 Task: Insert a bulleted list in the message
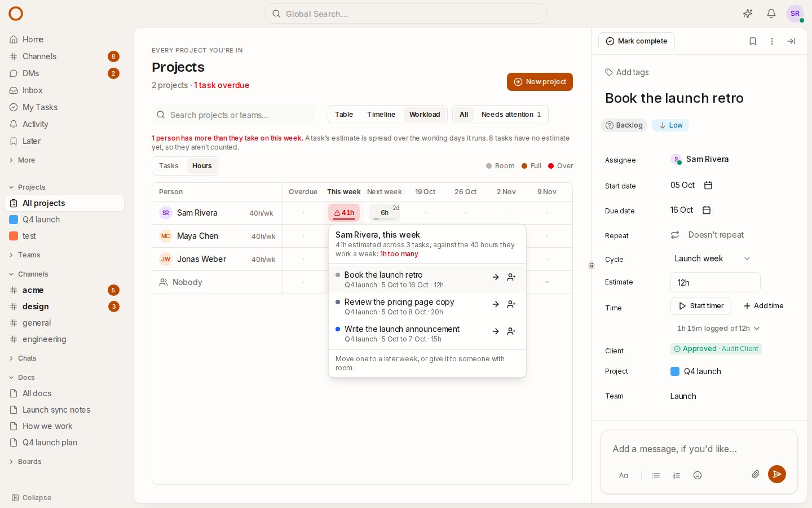tap(656, 475)
